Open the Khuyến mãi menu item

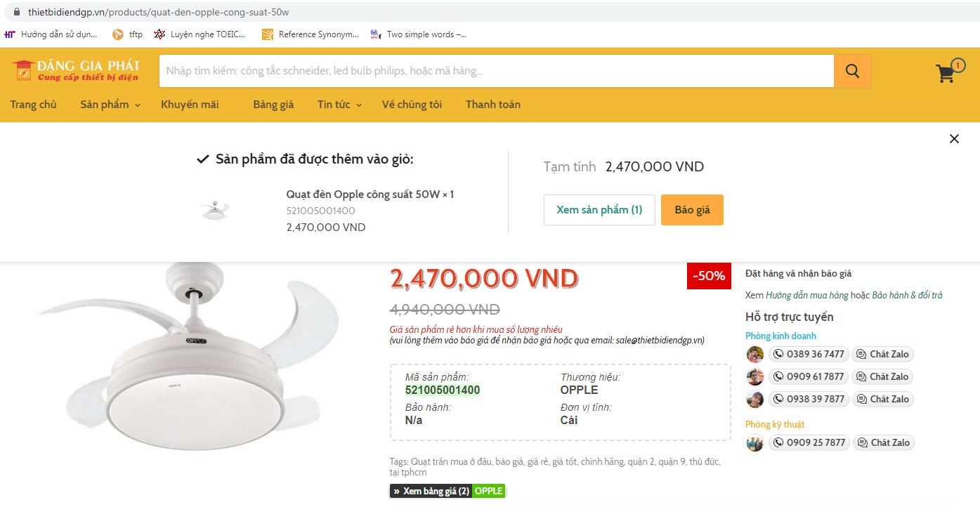(x=190, y=105)
